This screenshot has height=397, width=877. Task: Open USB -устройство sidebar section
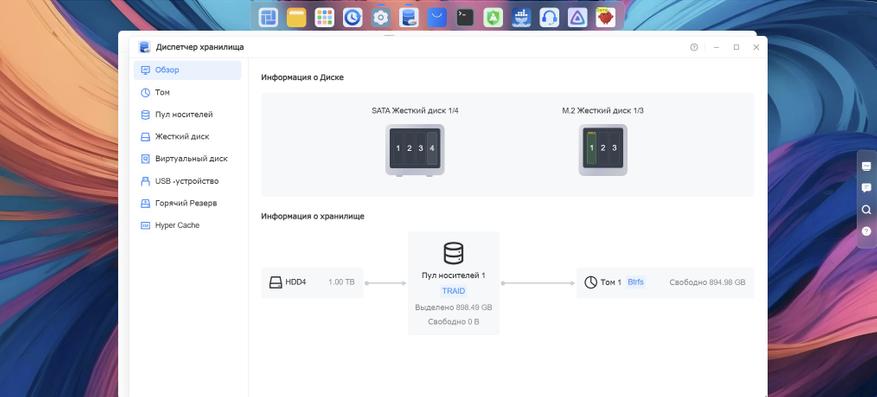[187, 181]
